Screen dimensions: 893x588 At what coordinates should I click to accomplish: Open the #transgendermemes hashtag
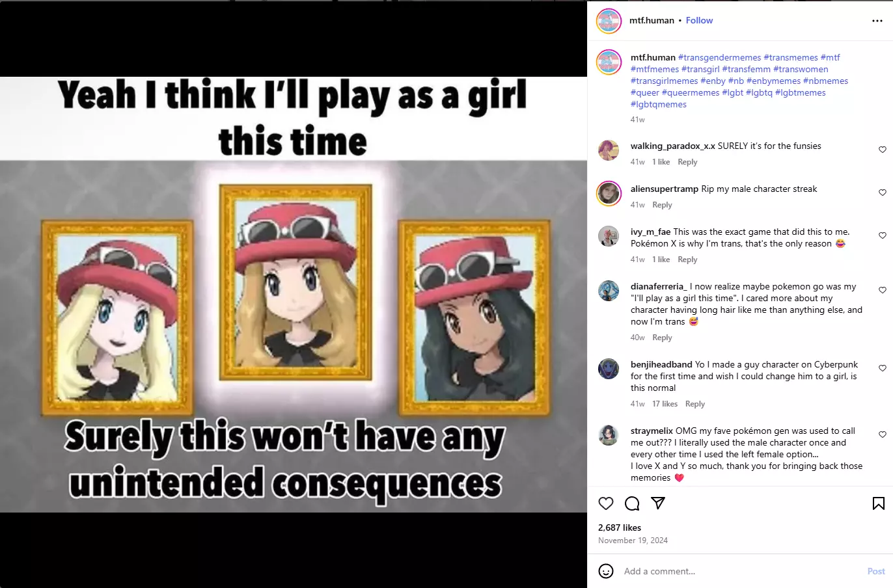pyautogui.click(x=719, y=57)
